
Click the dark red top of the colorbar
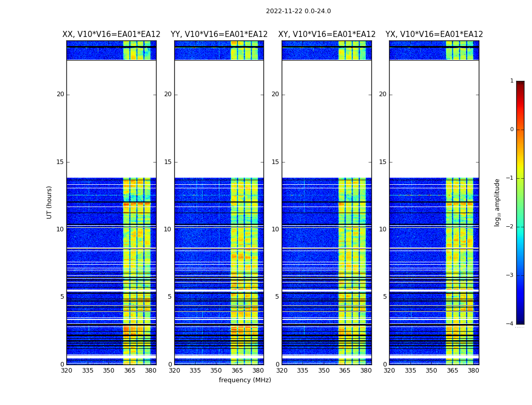[x=520, y=85]
